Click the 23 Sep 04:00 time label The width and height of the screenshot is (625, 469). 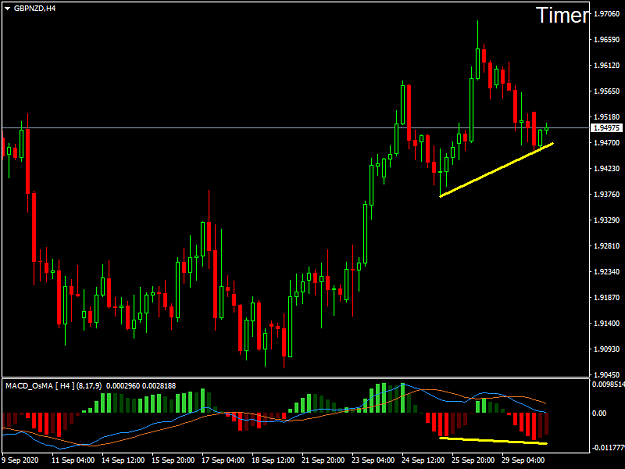(x=373, y=460)
